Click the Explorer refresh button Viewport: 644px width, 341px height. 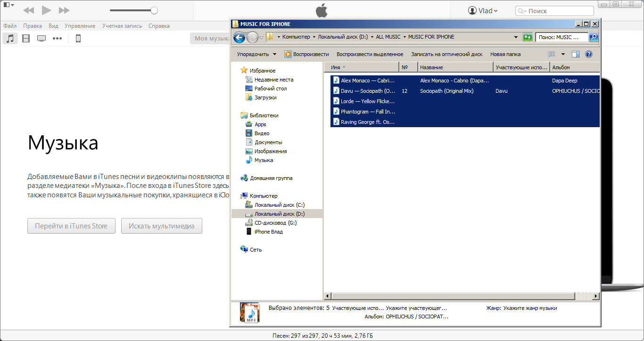point(528,37)
